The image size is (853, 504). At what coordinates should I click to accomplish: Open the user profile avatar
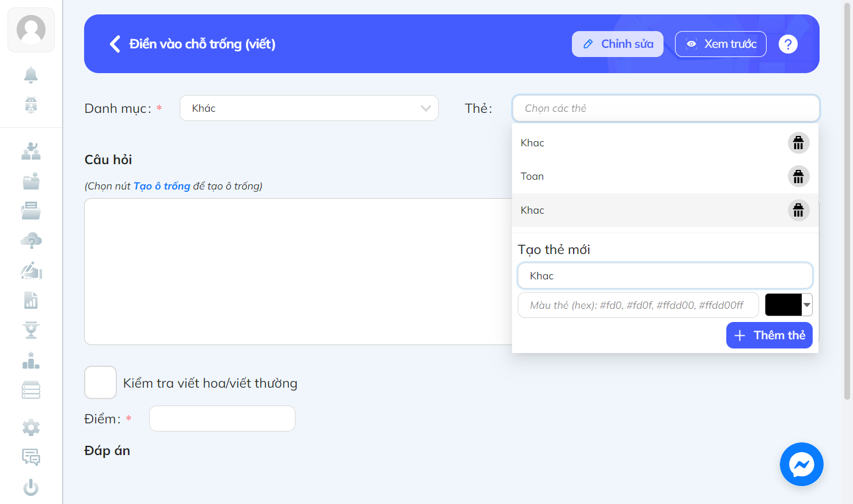point(31,30)
